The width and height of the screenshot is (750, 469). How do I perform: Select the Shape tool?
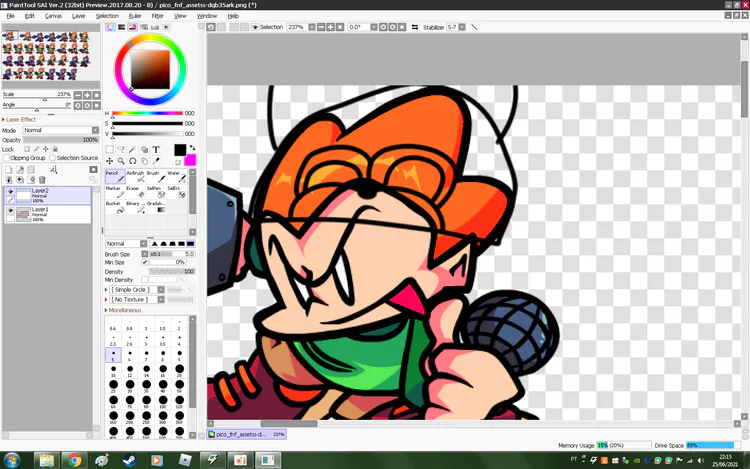144,150
